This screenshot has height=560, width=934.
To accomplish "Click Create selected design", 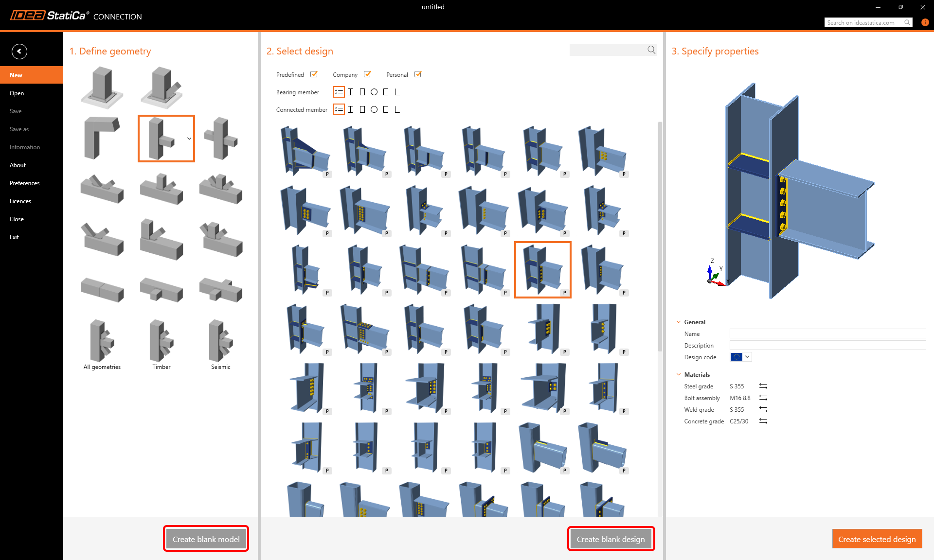I will pyautogui.click(x=877, y=539).
